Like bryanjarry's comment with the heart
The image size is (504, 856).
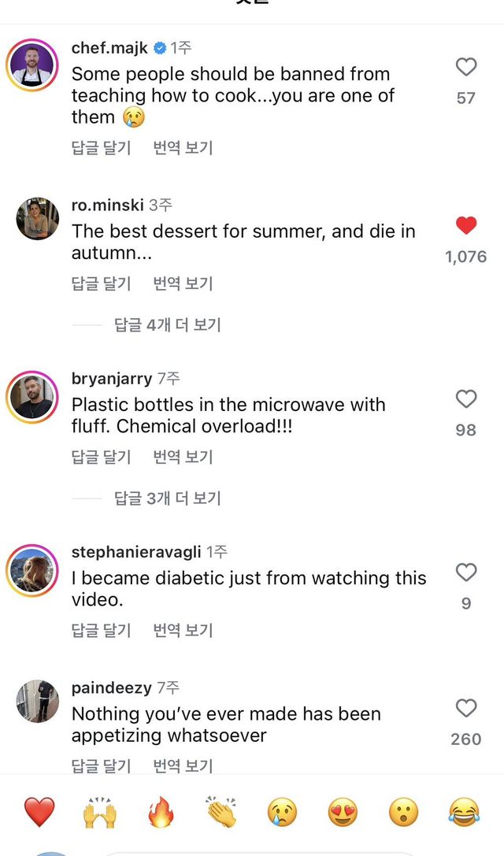(x=466, y=399)
